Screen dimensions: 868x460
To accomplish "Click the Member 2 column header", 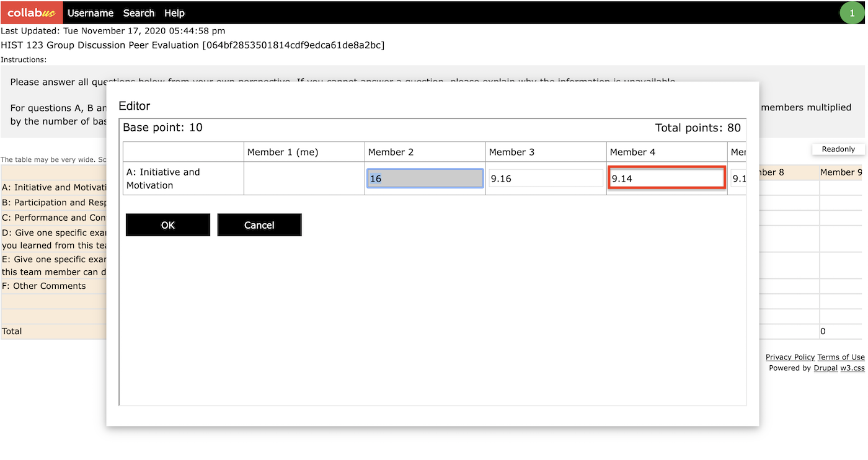I will tap(425, 152).
